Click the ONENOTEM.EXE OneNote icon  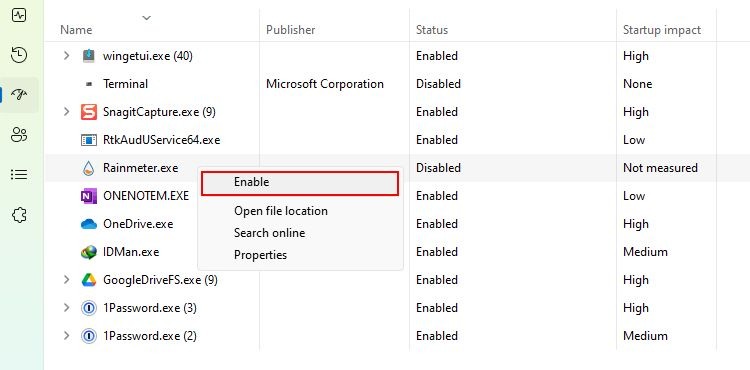[x=89, y=196]
